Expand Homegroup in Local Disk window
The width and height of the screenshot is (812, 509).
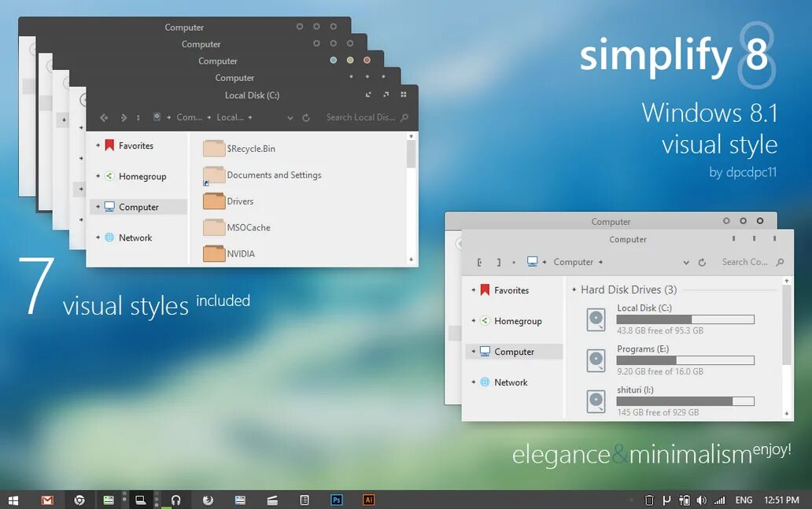[98, 176]
